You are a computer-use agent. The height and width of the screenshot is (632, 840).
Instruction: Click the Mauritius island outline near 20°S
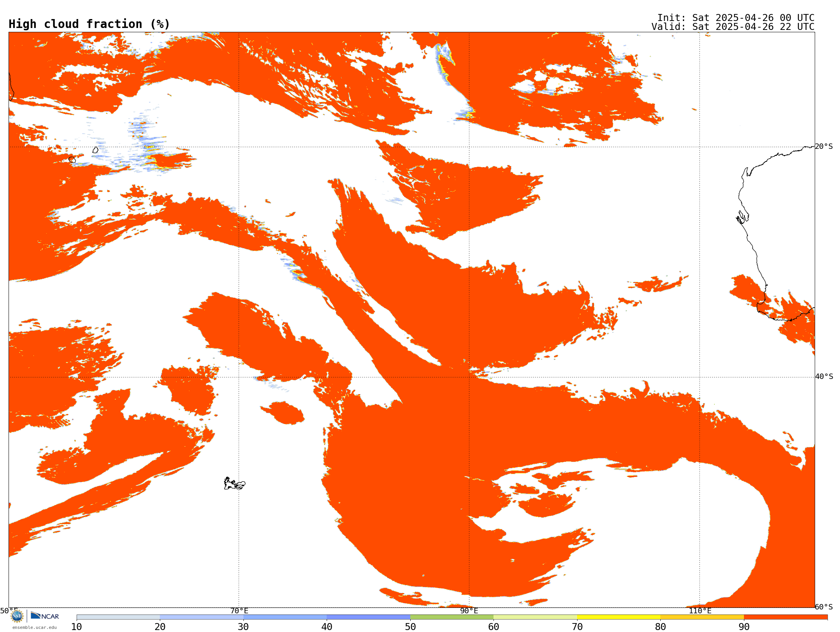coord(95,150)
